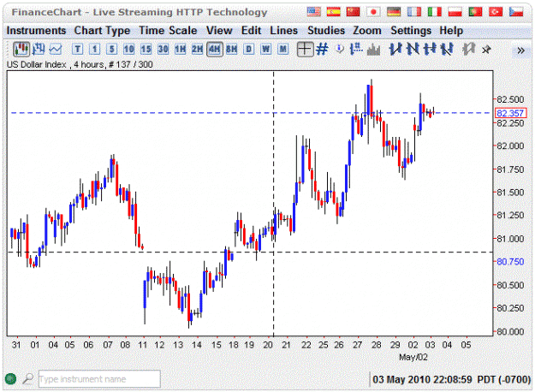Open the Lines menu
Screen dimensions: 535x392
click(x=284, y=31)
